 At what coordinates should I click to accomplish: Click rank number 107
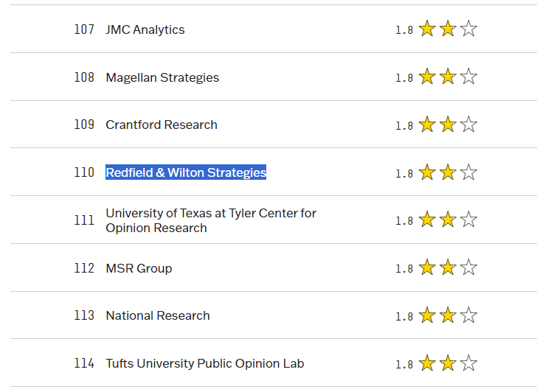[84, 30]
